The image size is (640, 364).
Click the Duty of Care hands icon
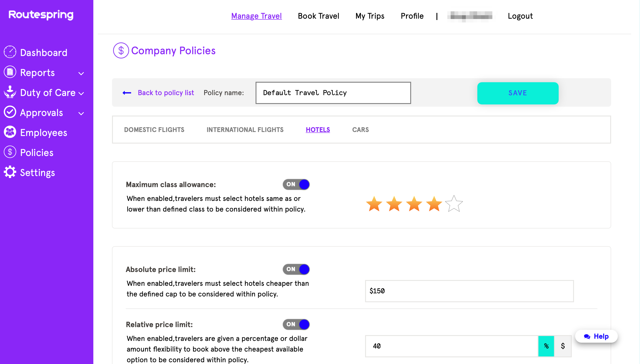tap(10, 92)
